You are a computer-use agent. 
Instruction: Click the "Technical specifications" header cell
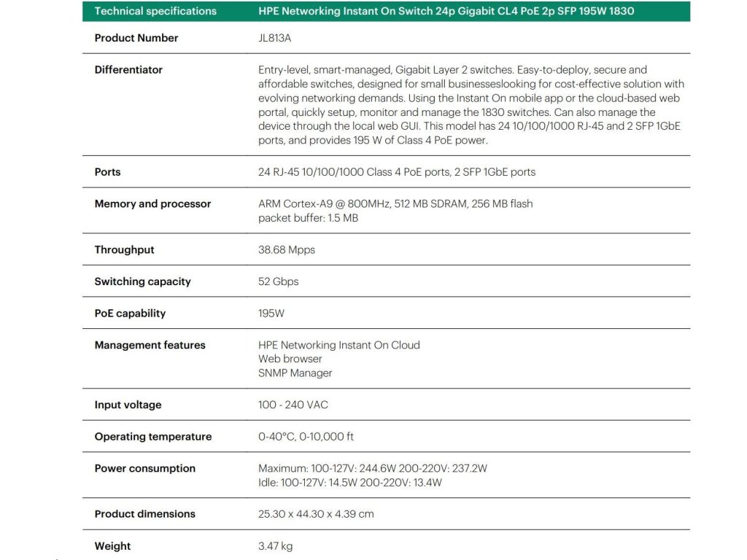tap(155, 11)
